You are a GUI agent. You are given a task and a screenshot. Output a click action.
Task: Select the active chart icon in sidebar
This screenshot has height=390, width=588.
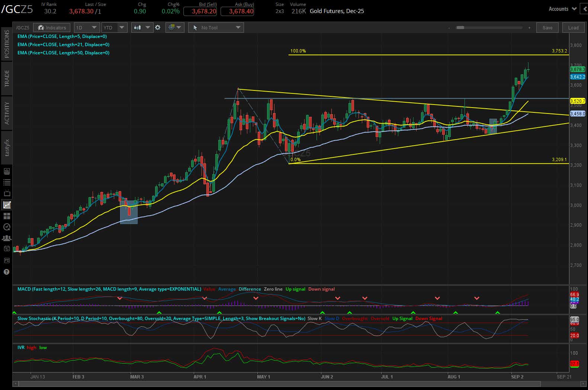pyautogui.click(x=7, y=205)
